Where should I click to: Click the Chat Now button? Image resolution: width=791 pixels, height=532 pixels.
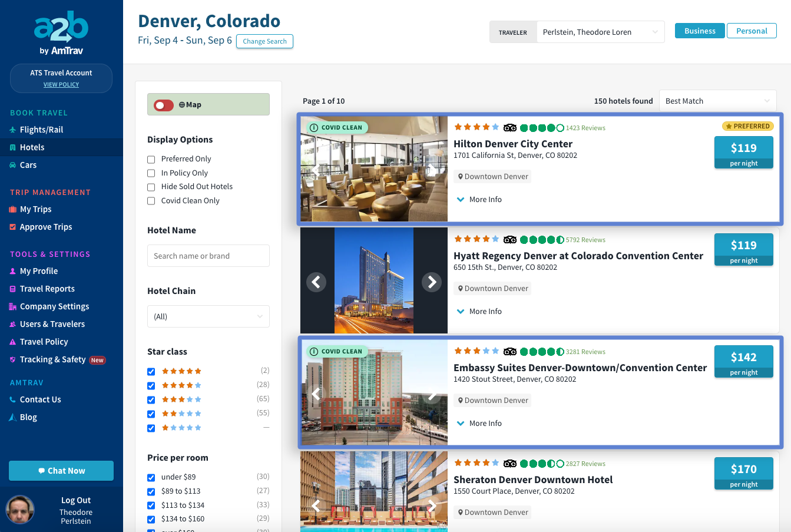(61, 471)
